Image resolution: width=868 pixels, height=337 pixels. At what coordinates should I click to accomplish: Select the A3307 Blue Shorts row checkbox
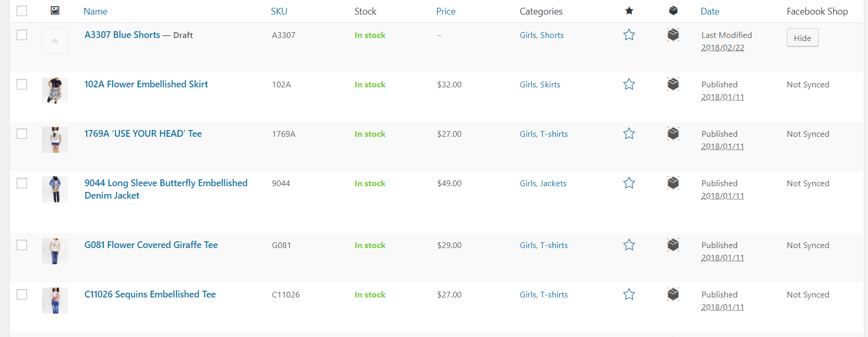(22, 35)
